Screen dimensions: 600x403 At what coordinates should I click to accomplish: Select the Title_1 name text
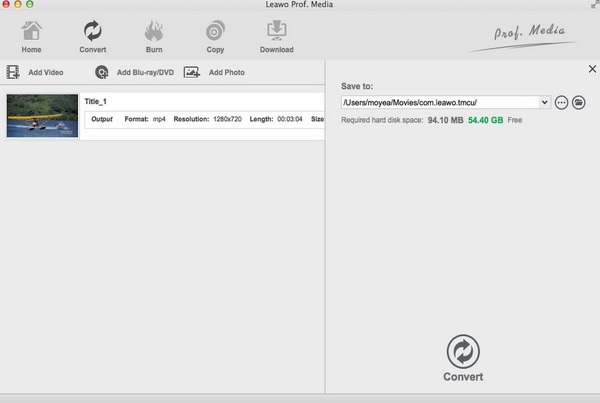coord(95,101)
